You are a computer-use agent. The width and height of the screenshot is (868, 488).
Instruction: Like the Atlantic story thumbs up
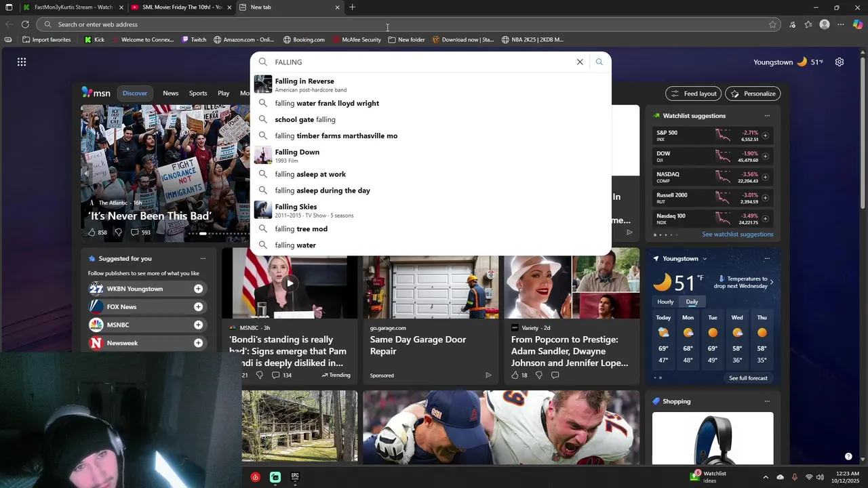coord(92,232)
